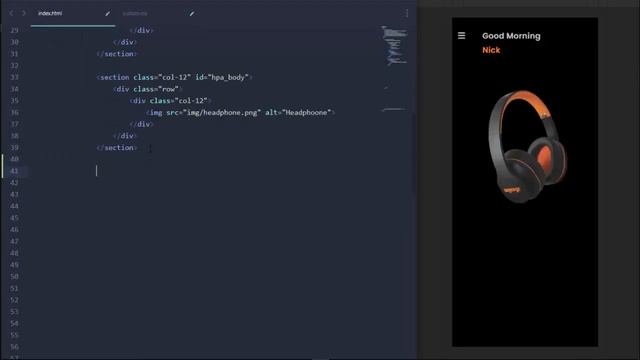Screen dimensions: 640x360
Task: Click the closing div tag on line 29
Action: 142,30
